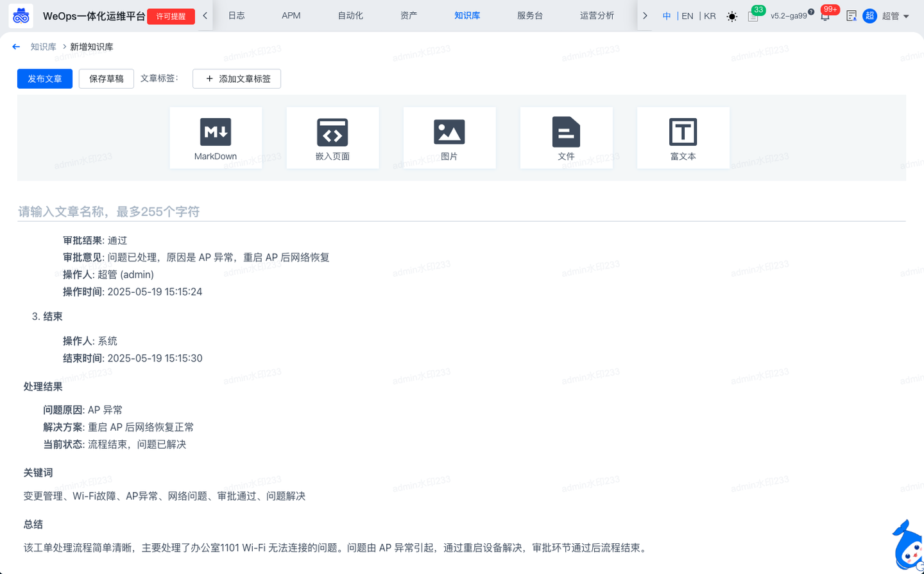The width and height of the screenshot is (924, 574).
Task: Collapse the title area with the left chevron
Action: tap(205, 14)
